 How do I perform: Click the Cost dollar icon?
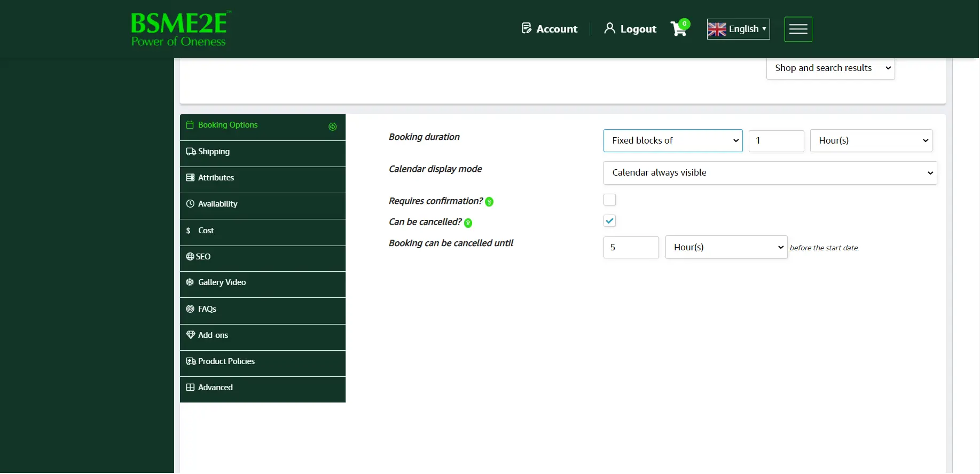click(x=189, y=231)
